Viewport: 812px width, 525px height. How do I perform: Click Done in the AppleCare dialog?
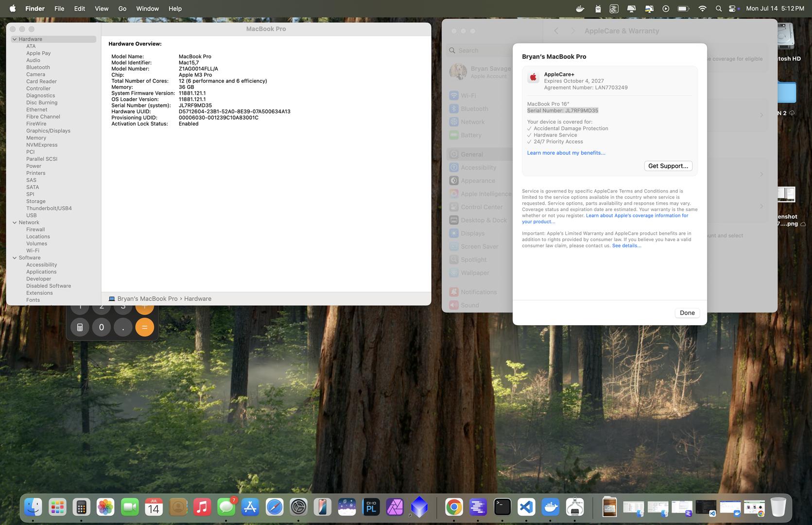[x=687, y=313]
